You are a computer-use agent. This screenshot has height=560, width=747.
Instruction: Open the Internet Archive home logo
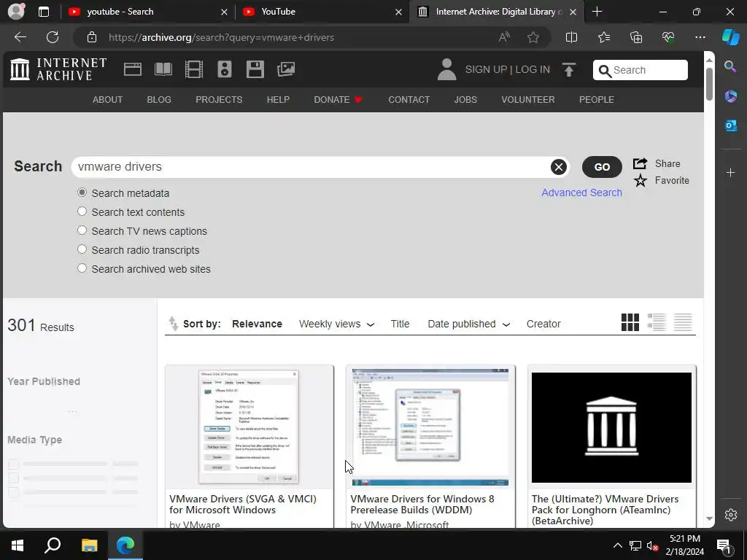point(58,69)
